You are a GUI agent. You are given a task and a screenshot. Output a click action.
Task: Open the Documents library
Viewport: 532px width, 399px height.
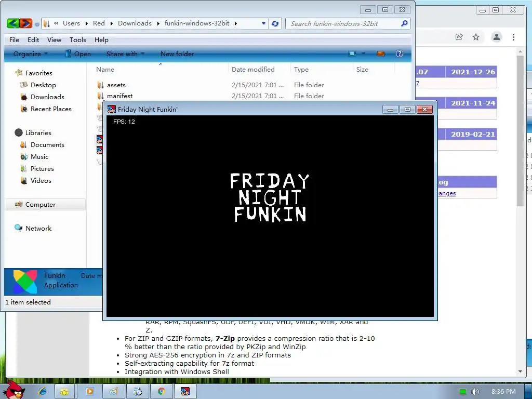pyautogui.click(x=47, y=144)
